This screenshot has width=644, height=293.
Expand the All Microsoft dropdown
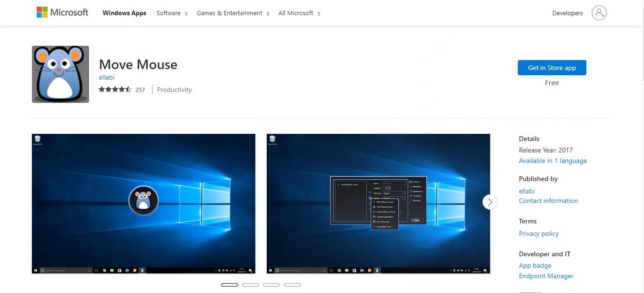[299, 13]
